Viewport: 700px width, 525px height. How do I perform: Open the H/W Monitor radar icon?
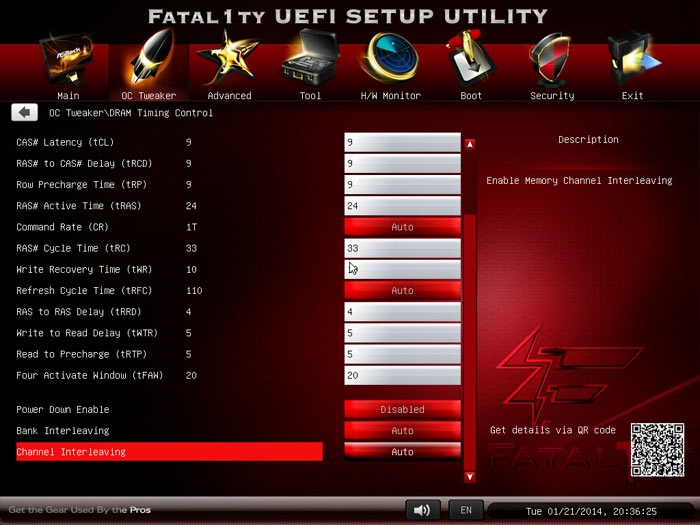390,58
